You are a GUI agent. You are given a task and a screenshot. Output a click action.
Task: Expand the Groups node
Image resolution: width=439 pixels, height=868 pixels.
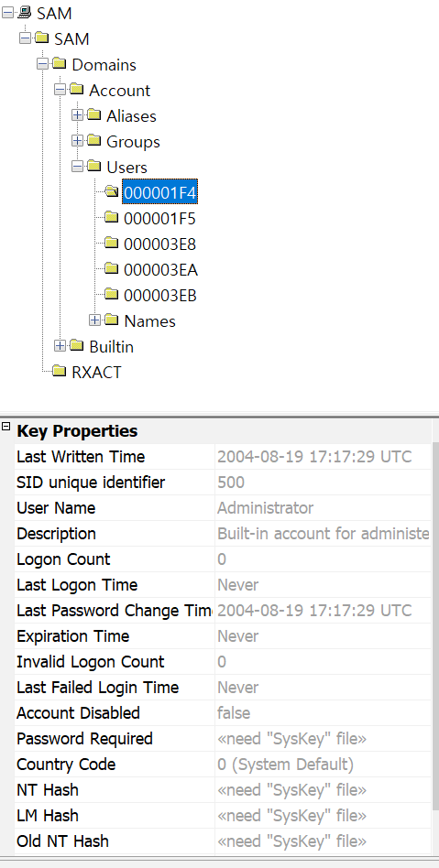(x=78, y=141)
